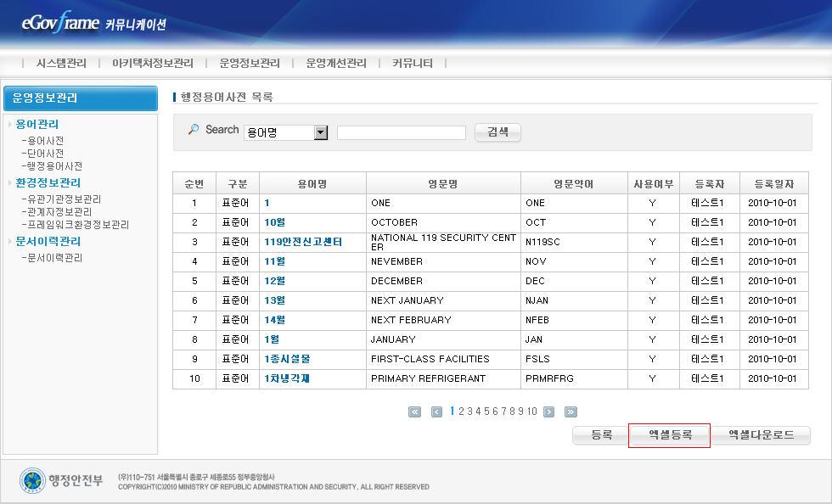The height and width of the screenshot is (504, 832).
Task: Expand the 환경정보관리 sidebar section
Action: pos(48,182)
